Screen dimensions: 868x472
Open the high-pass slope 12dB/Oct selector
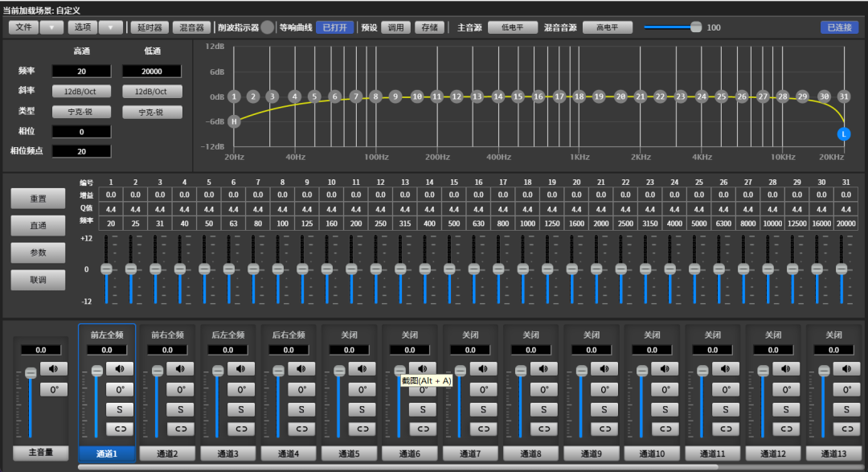point(81,92)
